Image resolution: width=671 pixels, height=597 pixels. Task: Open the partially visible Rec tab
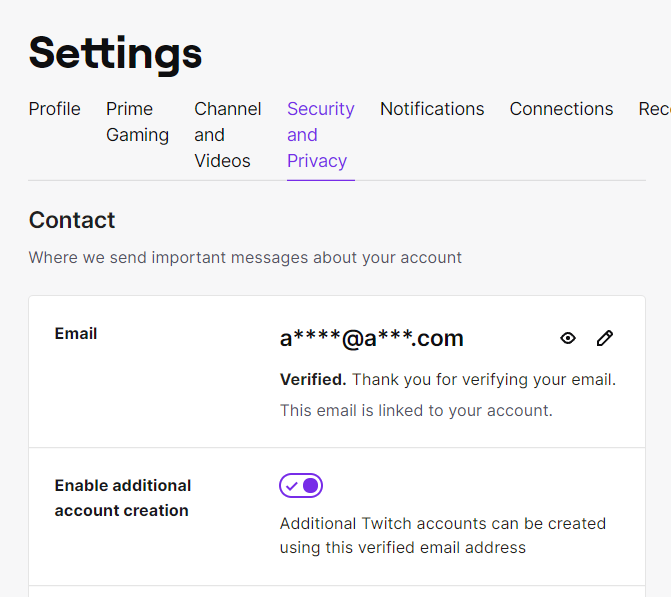pyautogui.click(x=654, y=109)
